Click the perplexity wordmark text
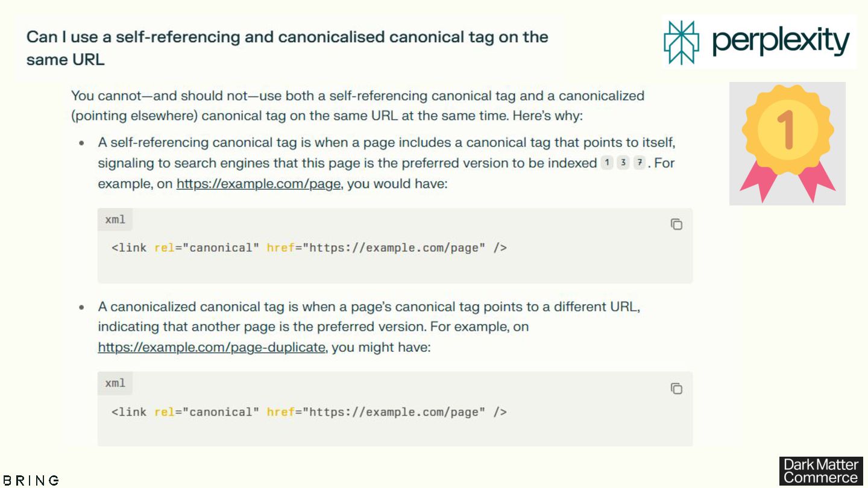The image size is (868, 488). (781, 42)
